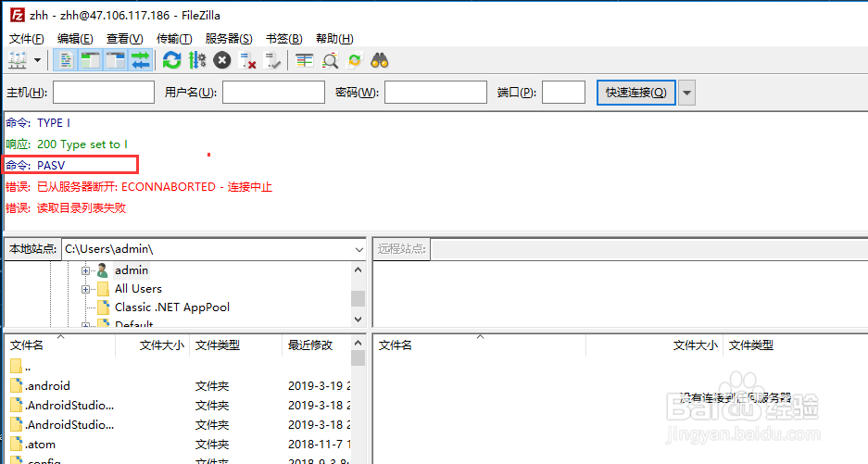
Task: Click the 命令: TYPE I log line
Action: [38, 122]
